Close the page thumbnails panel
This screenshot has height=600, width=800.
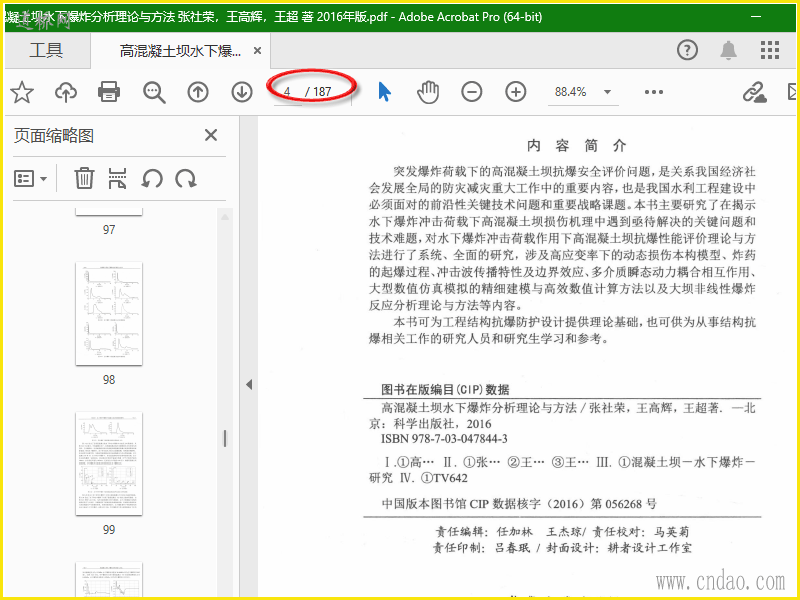[211, 135]
